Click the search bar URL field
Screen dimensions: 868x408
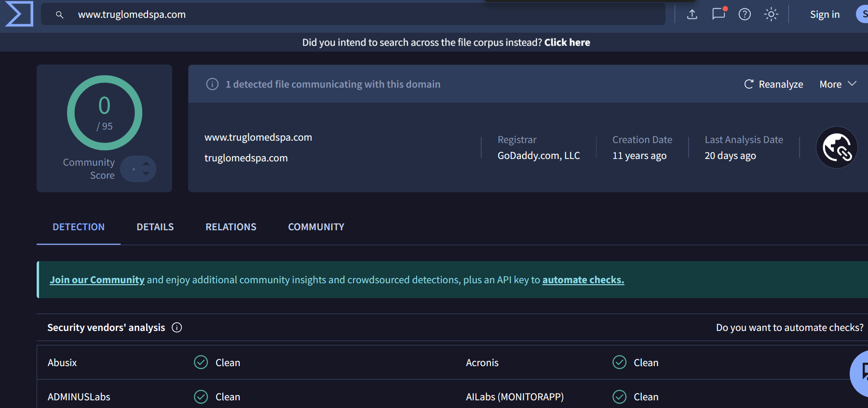pyautogui.click(x=338, y=14)
